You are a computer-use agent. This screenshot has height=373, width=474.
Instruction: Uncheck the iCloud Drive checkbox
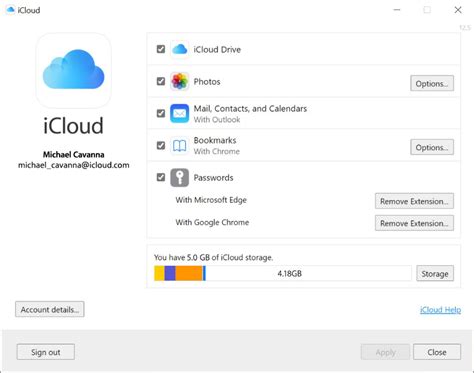[161, 49]
